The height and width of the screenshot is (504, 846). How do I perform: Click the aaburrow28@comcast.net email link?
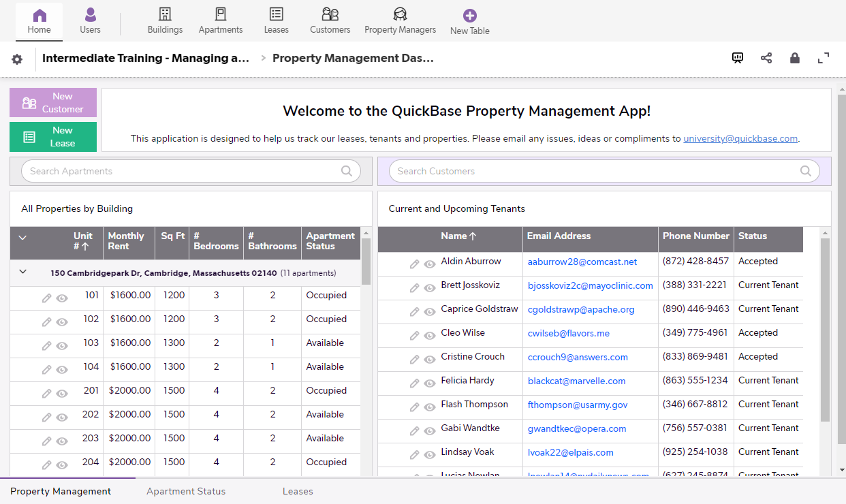pyautogui.click(x=582, y=262)
